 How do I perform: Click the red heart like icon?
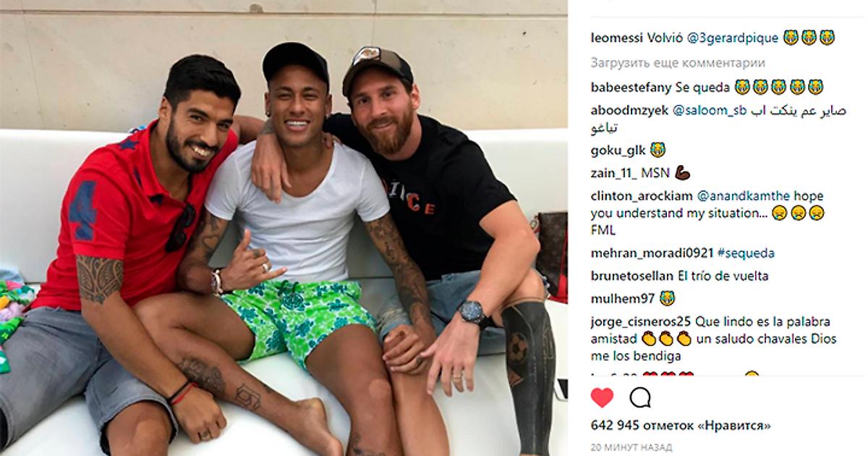coord(602,397)
